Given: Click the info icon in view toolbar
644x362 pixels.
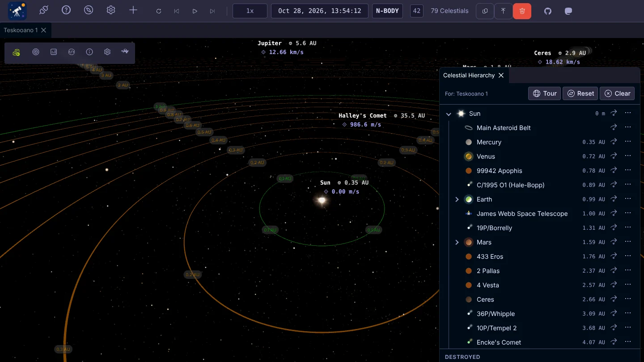Looking at the screenshot, I should (x=89, y=52).
